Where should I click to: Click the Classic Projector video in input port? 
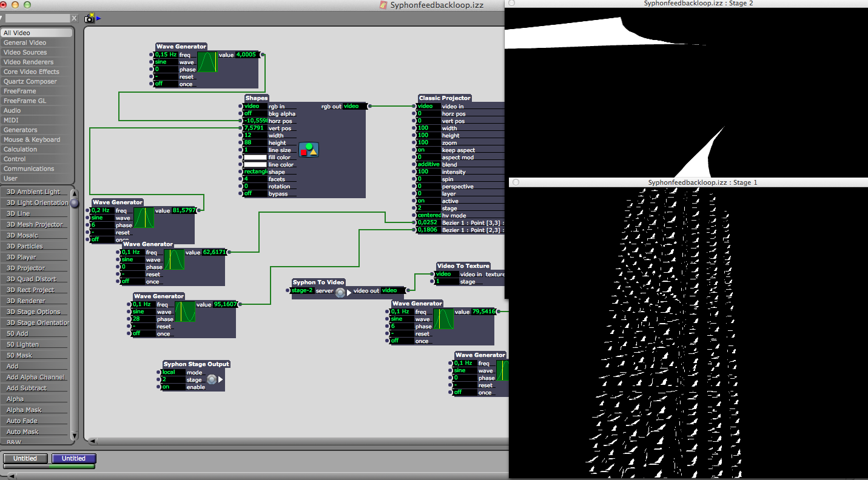[x=414, y=106]
